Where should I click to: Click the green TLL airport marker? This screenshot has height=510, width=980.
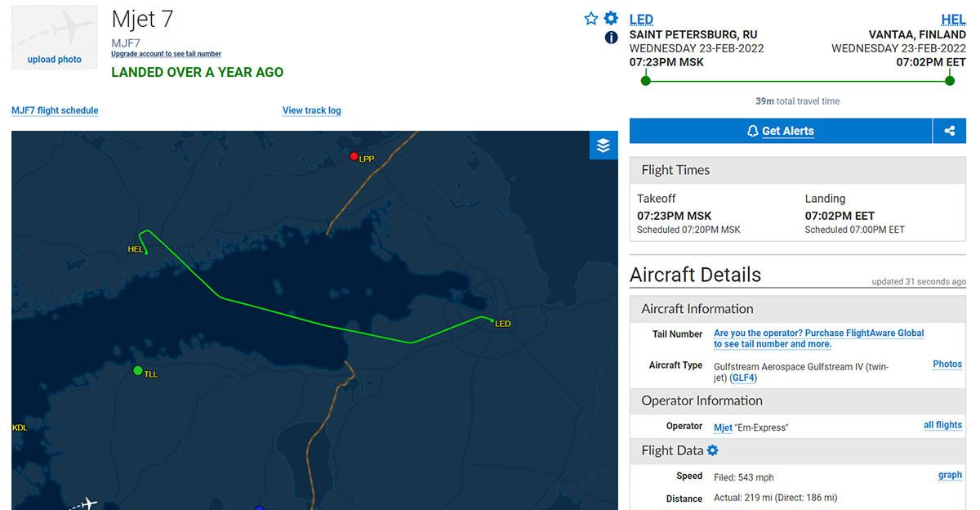(x=138, y=371)
